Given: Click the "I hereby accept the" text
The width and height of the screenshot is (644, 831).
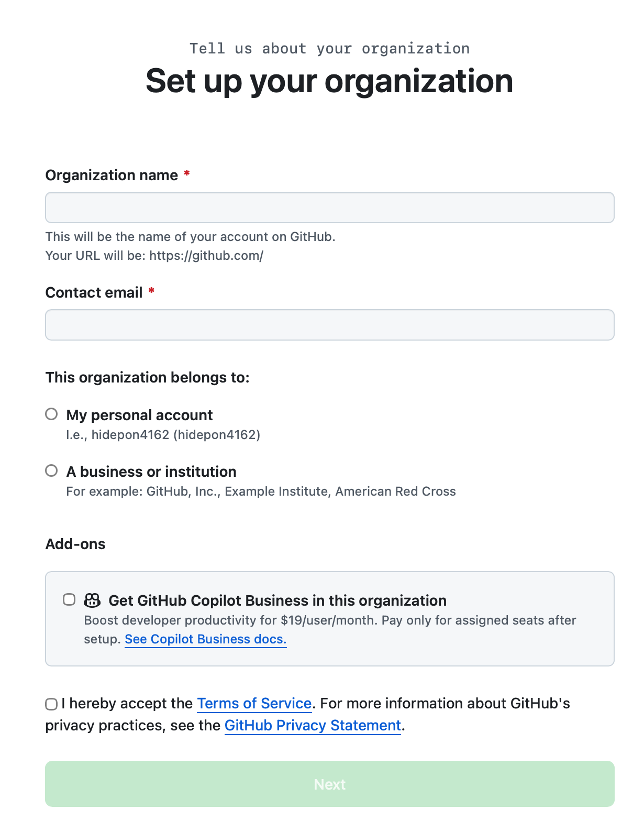Looking at the screenshot, I should [x=127, y=703].
